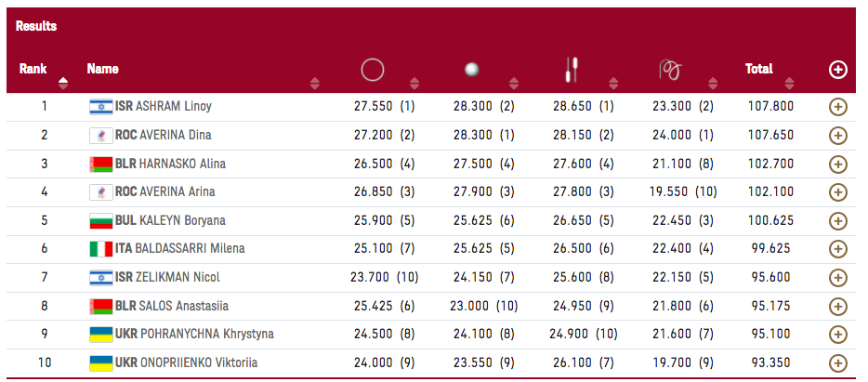Expand details for ONOPRIIENKO Viktoriia row
868x382 pixels.
click(837, 362)
